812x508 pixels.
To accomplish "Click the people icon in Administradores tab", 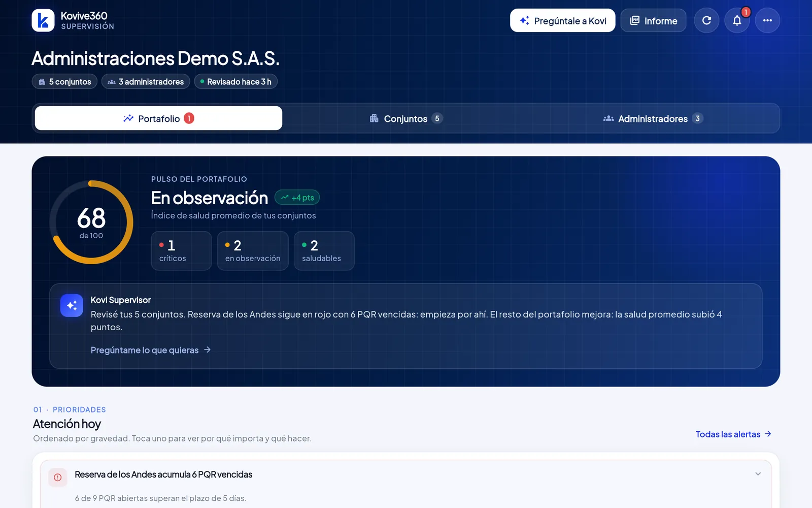I will coord(608,118).
